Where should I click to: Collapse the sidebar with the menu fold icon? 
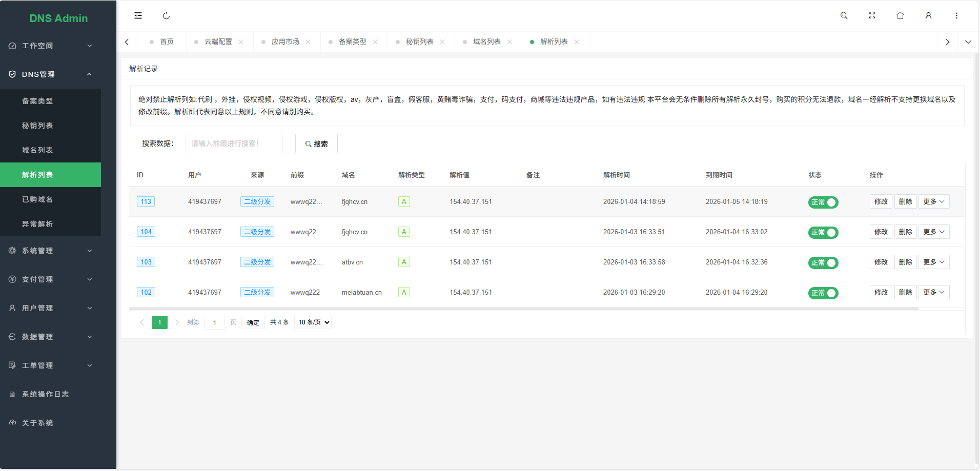click(x=138, y=16)
